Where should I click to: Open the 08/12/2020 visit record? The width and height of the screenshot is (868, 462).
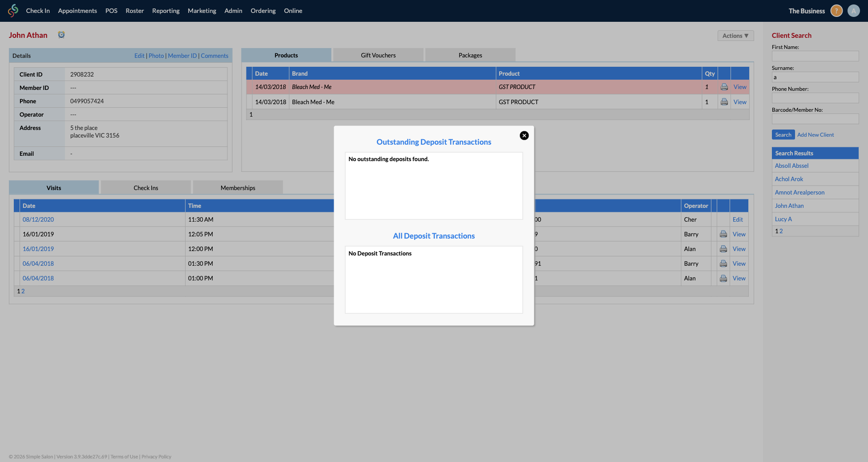point(38,219)
